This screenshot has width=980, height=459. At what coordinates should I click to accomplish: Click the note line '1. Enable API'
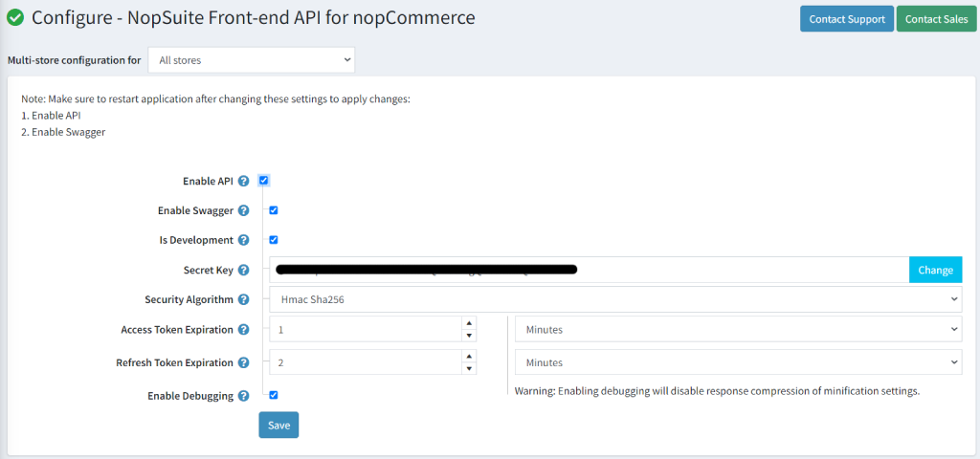pos(51,116)
